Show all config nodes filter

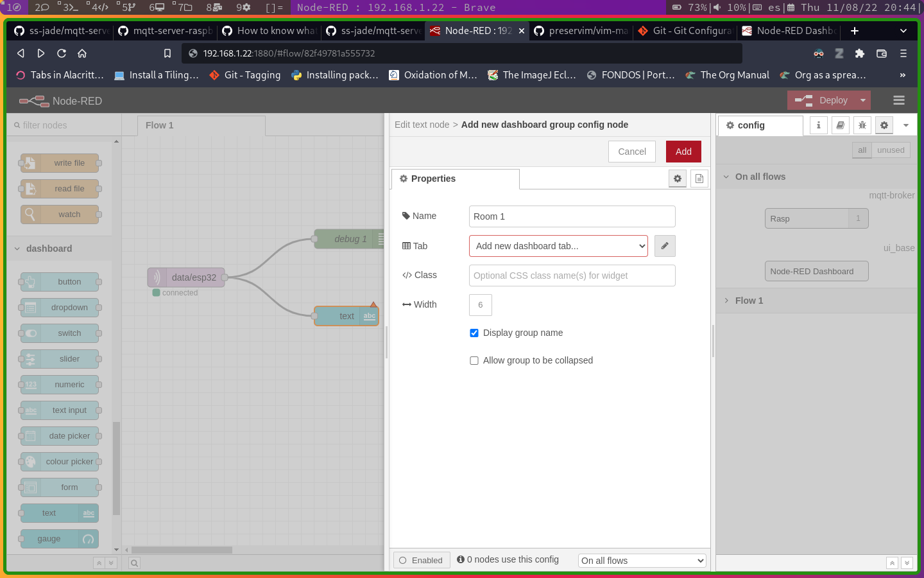click(x=862, y=150)
